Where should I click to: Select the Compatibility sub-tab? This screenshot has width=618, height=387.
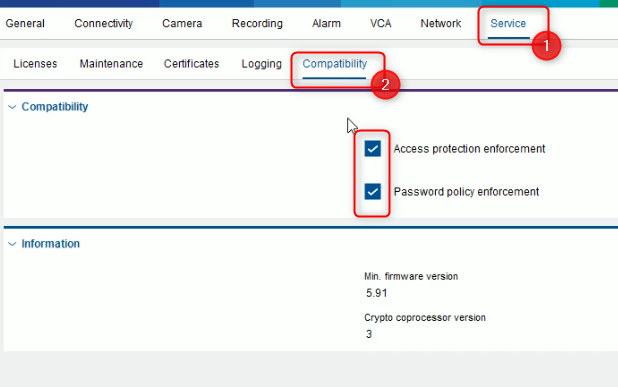pos(335,64)
